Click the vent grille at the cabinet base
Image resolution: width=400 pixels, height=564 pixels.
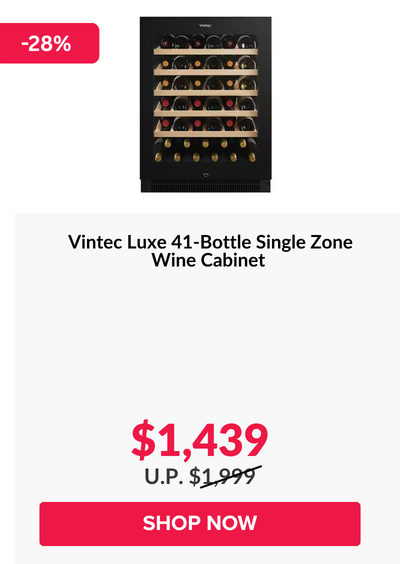(205, 187)
